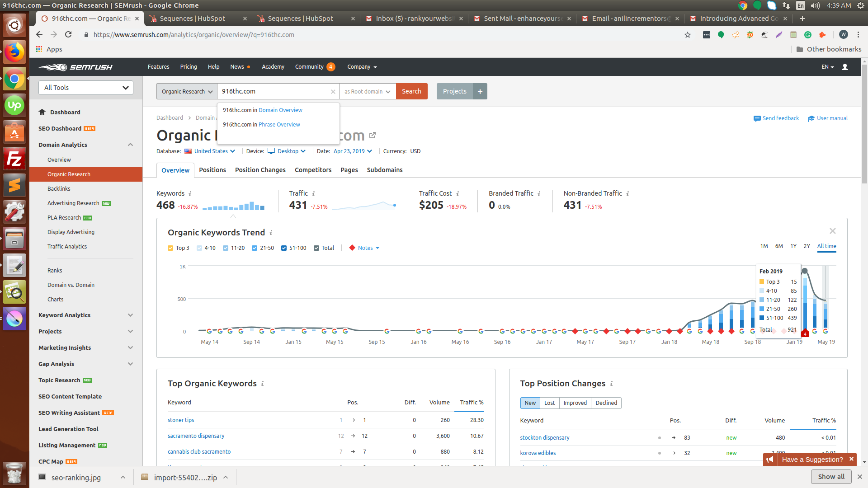Open the Keywords info icon
868x488 pixels.
pos(190,194)
